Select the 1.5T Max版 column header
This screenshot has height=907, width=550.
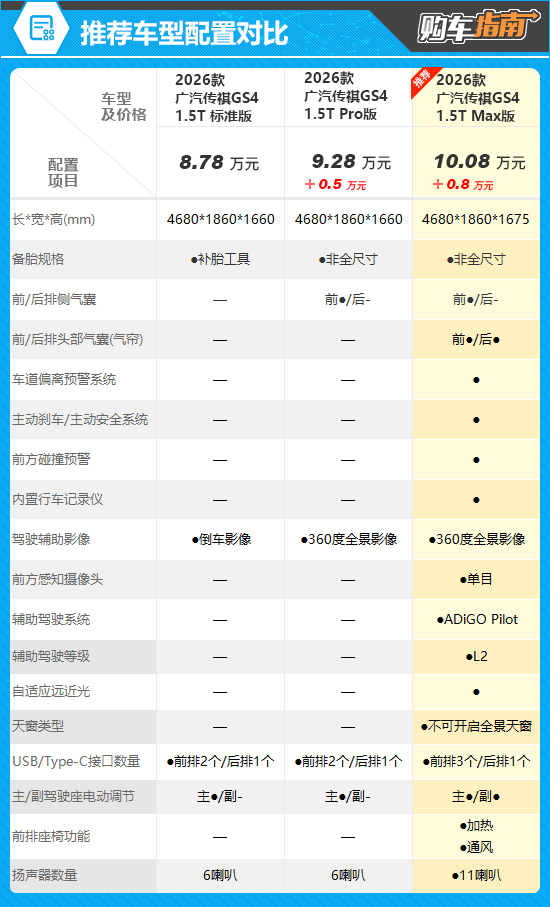[x=477, y=98]
